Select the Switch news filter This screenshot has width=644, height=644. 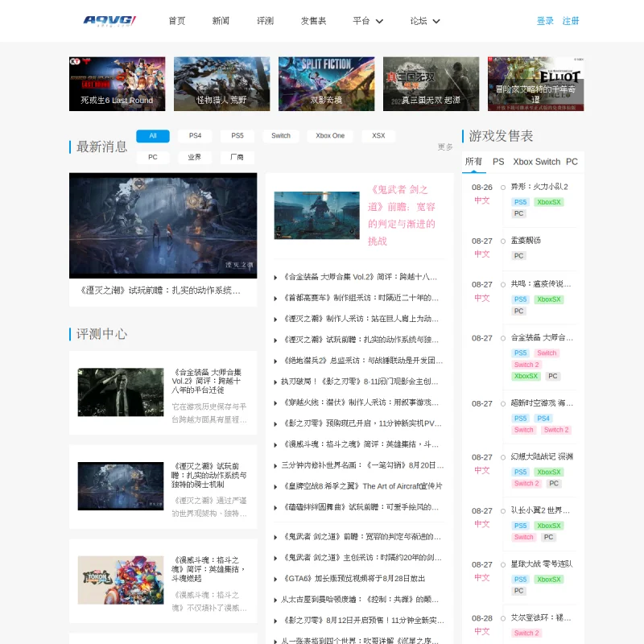pyautogui.click(x=281, y=136)
